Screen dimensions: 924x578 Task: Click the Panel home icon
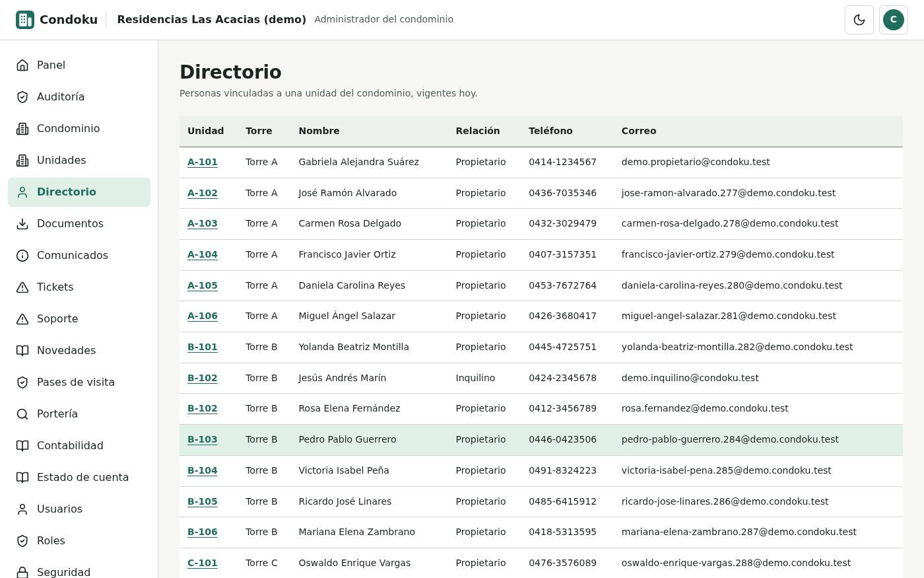[x=22, y=65]
